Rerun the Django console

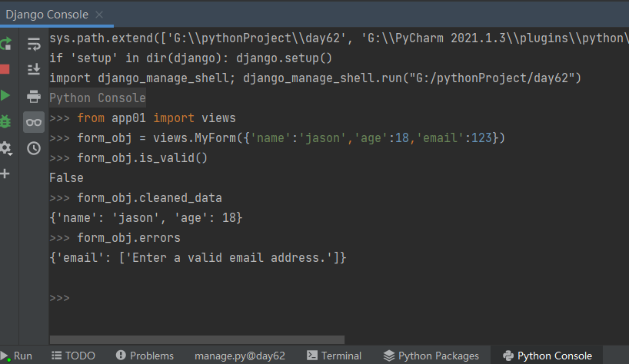point(5,44)
